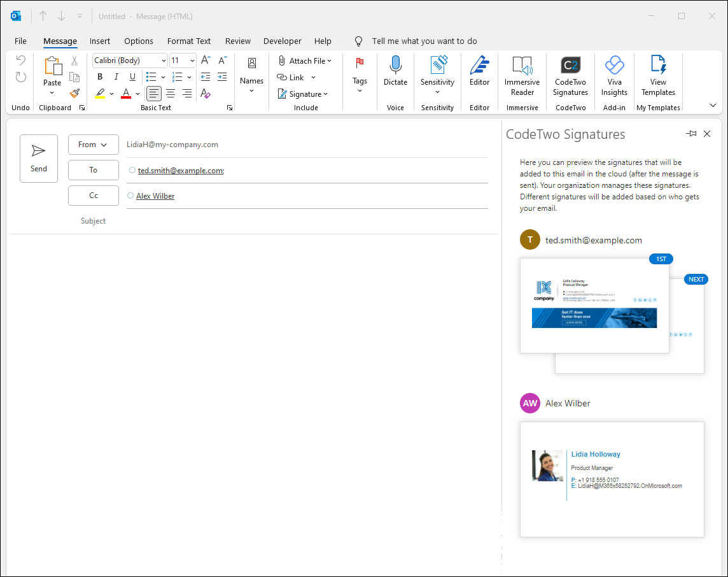The image size is (728, 577).
Task: Clear all formatting icon
Action: 206,94
